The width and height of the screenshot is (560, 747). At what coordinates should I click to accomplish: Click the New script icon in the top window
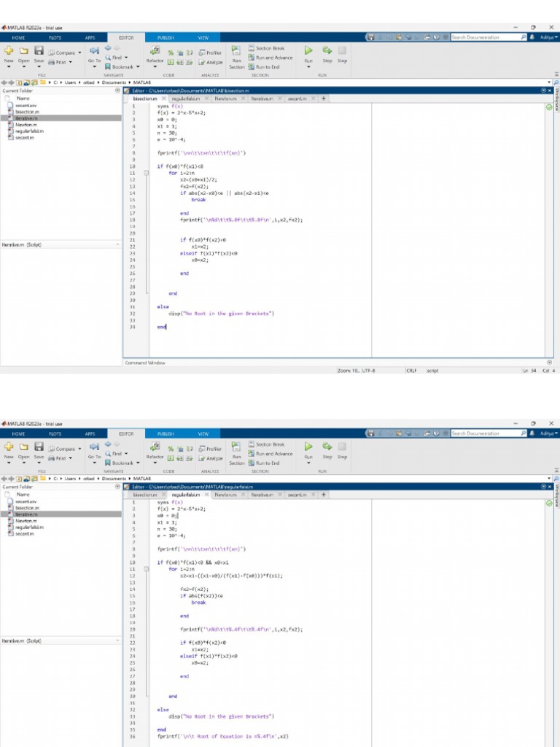9,52
